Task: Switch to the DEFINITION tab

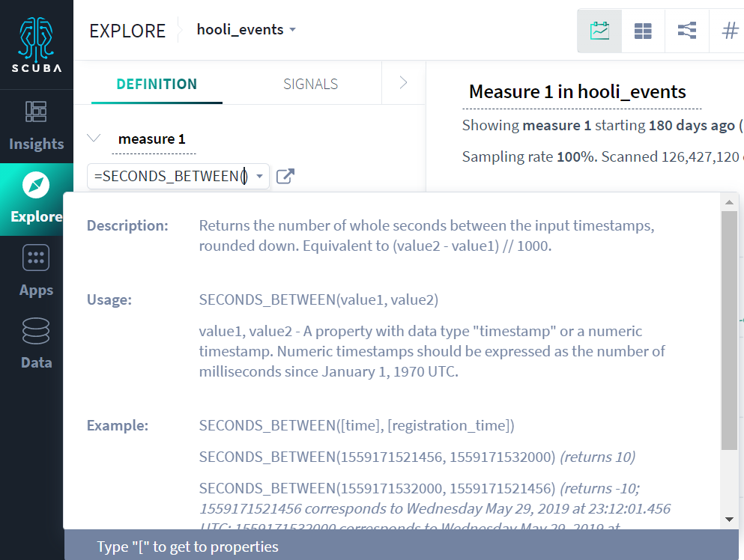Action: click(x=155, y=84)
